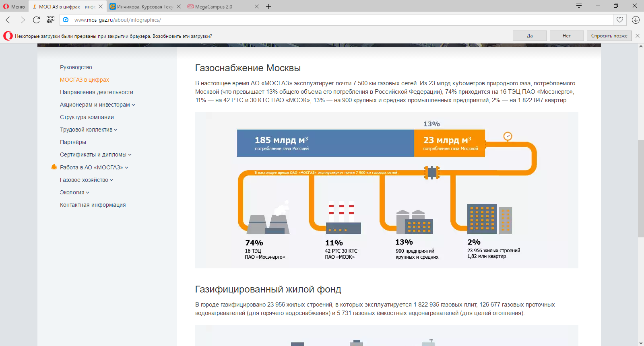
Task: Open the Структура компании link
Action: click(87, 117)
